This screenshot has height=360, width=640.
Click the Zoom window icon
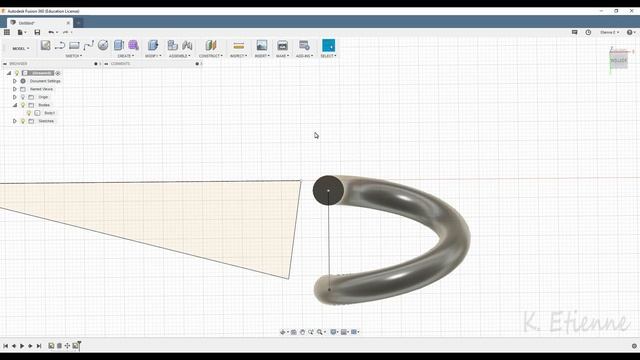click(x=311, y=332)
